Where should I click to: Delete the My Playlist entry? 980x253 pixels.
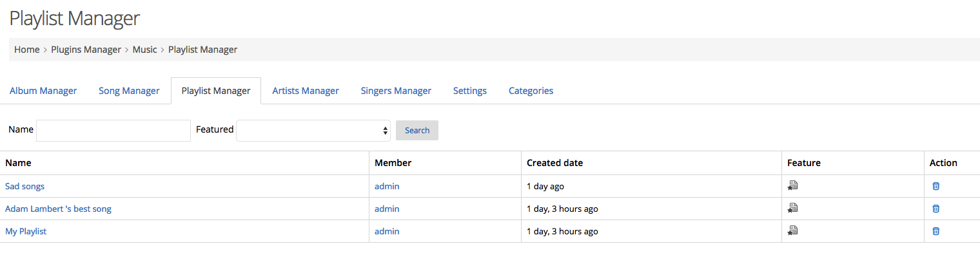936,231
